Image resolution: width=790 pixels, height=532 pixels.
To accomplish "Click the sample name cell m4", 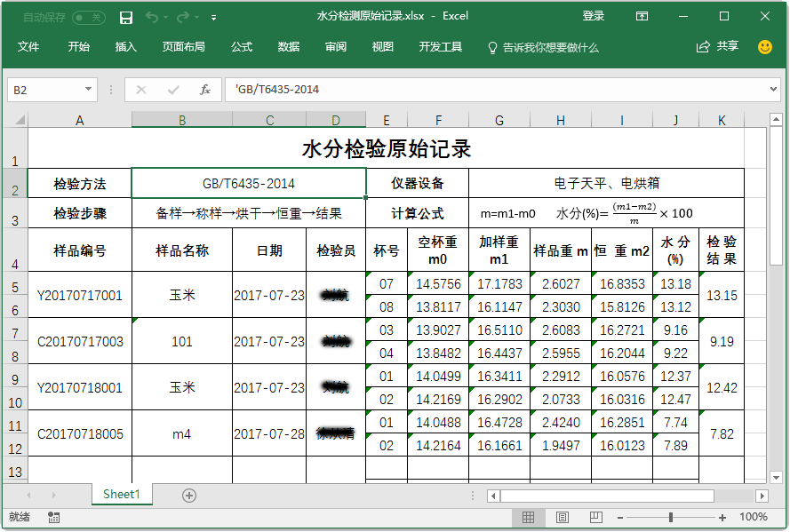I will point(182,433).
